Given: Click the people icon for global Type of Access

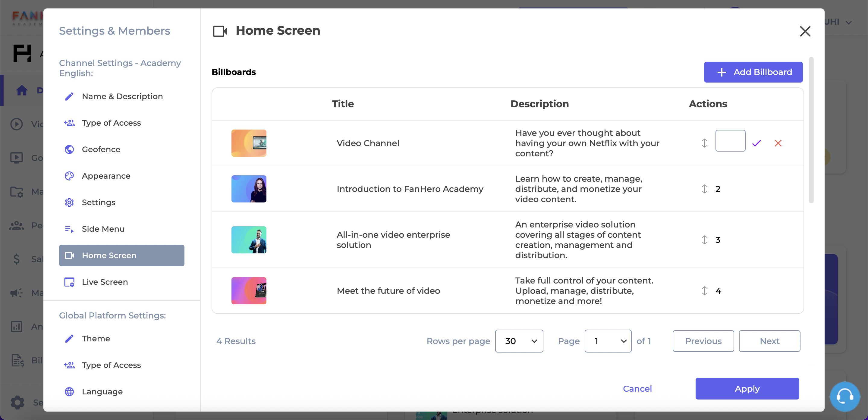Looking at the screenshot, I should pyautogui.click(x=69, y=365).
